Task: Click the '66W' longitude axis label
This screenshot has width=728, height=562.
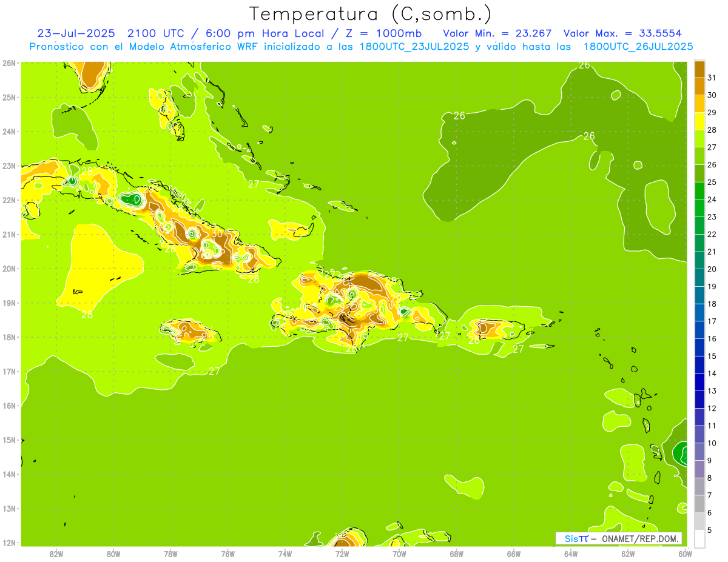Action: tap(514, 554)
